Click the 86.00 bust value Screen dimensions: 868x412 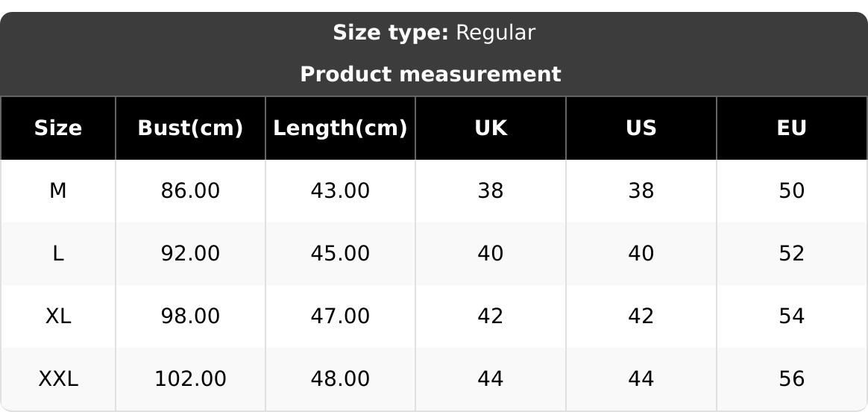pos(190,191)
